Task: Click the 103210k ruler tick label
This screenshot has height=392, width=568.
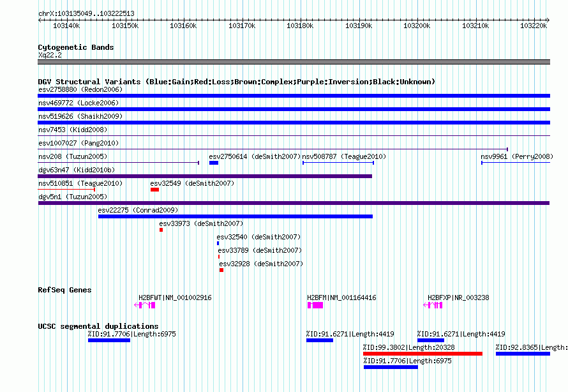Action: 475,26
